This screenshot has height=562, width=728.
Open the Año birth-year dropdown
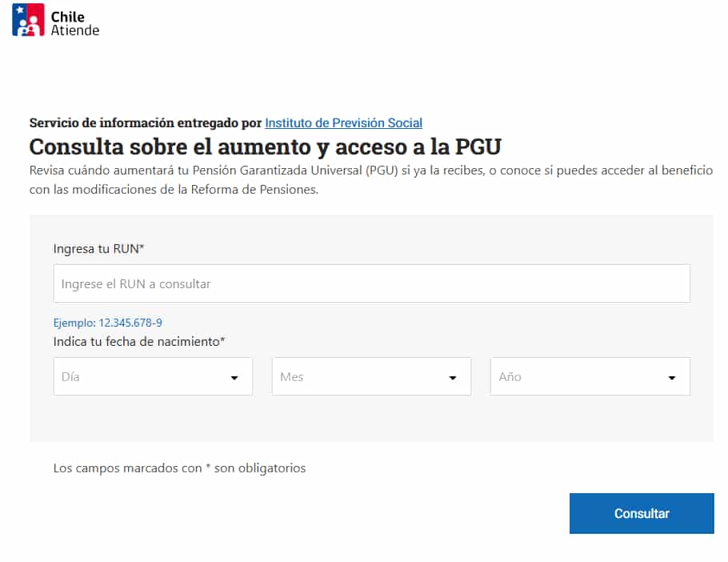pos(590,377)
